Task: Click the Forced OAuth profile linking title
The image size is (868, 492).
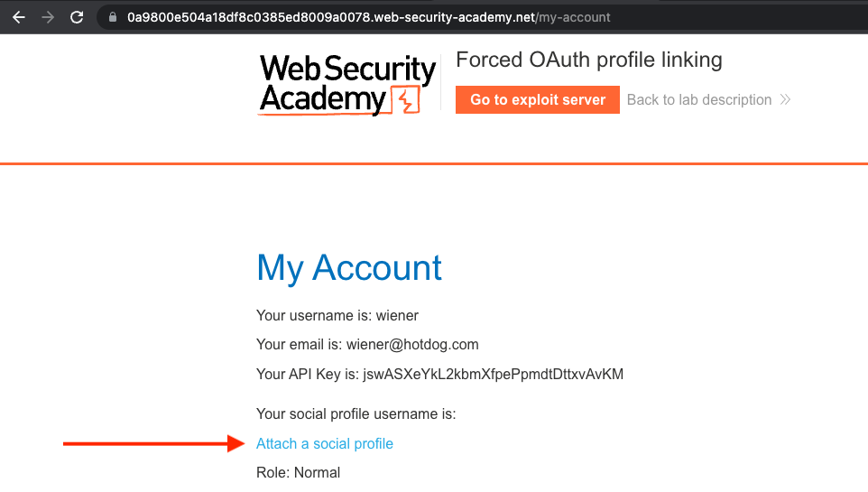Action: click(589, 60)
